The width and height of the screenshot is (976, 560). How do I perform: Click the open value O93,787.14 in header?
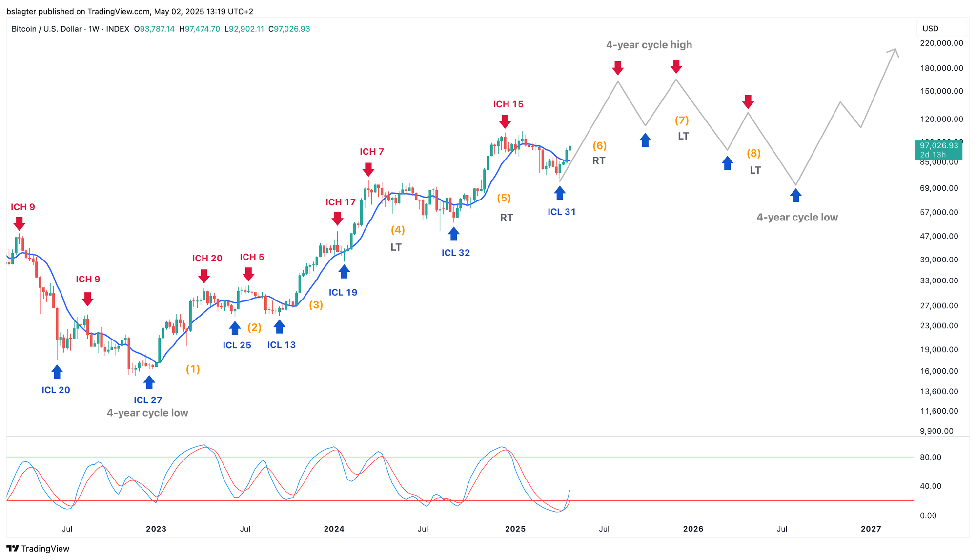[x=154, y=29]
